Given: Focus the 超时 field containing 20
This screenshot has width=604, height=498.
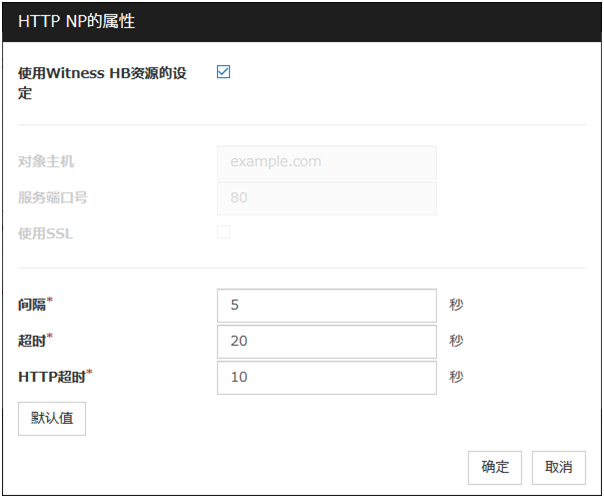Looking at the screenshot, I should (x=326, y=341).
